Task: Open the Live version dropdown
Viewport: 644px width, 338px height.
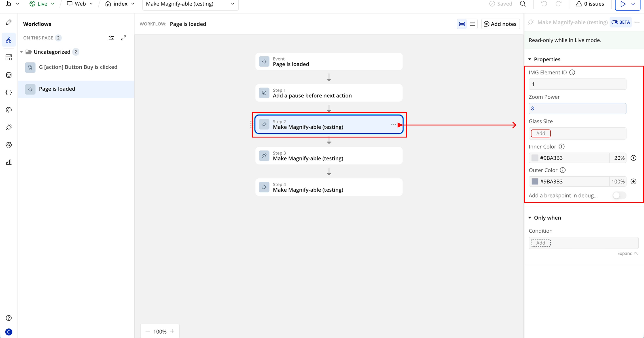Action: click(42, 4)
